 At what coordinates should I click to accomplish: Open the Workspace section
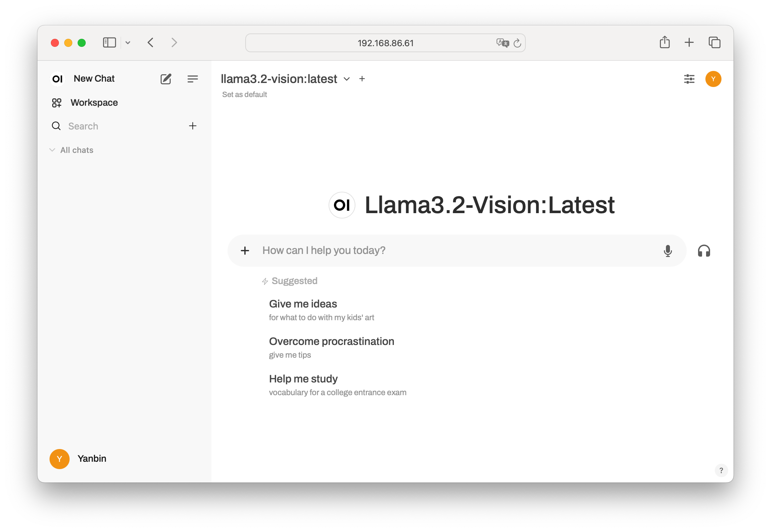94,103
